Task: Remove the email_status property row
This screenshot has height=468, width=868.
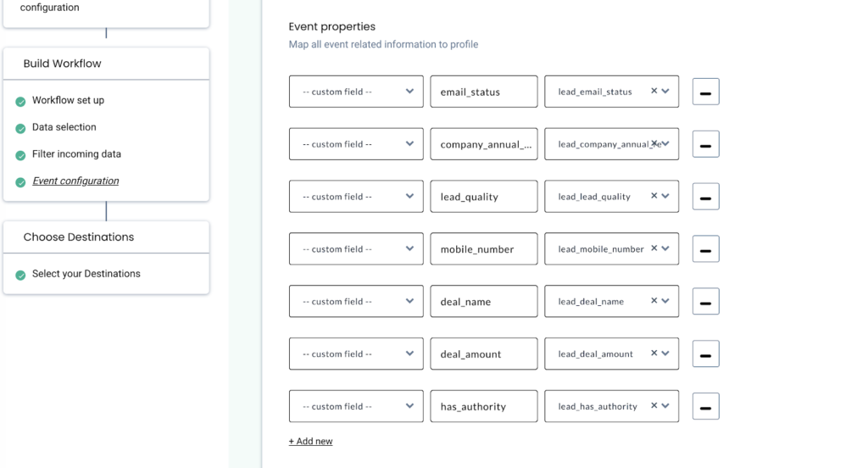Action: (x=705, y=92)
